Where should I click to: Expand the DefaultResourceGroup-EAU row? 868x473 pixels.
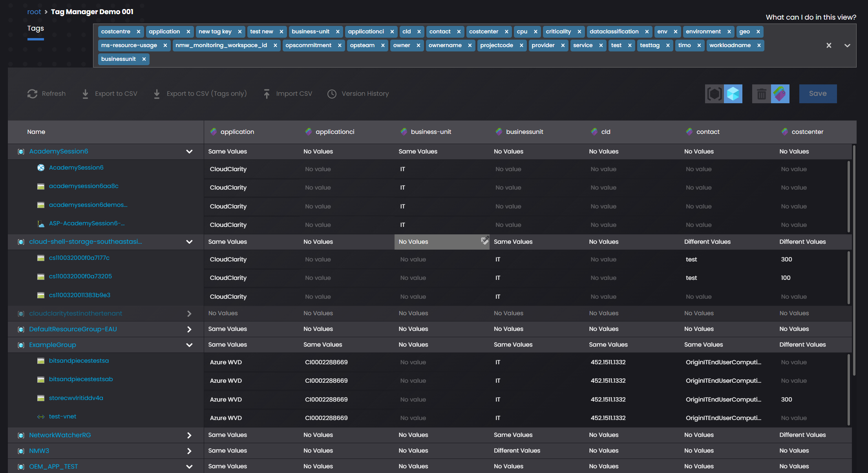189,329
